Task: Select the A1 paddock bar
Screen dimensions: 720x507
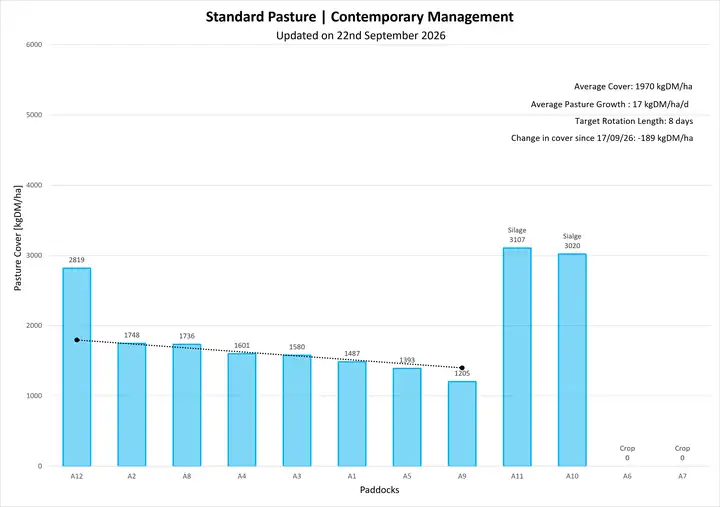Action: click(x=352, y=414)
